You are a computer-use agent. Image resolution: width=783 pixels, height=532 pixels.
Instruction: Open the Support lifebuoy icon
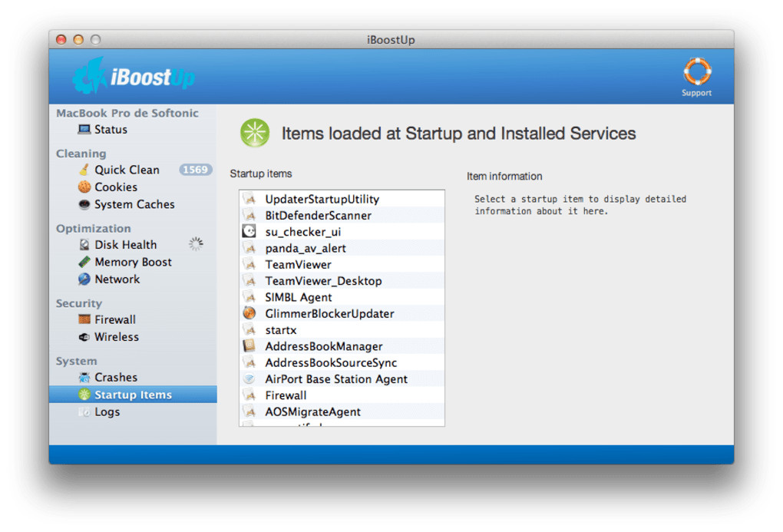[697, 71]
